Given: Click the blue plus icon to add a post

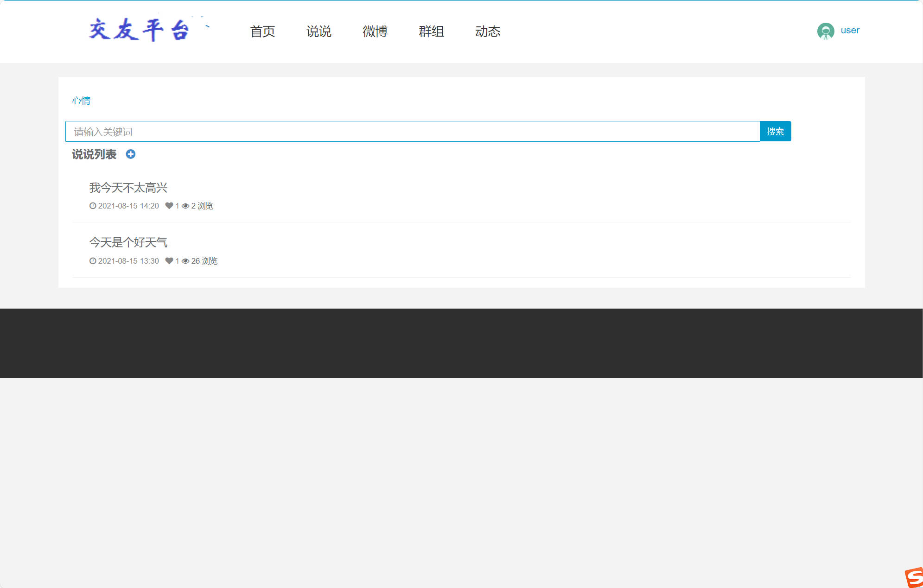Looking at the screenshot, I should [x=131, y=154].
